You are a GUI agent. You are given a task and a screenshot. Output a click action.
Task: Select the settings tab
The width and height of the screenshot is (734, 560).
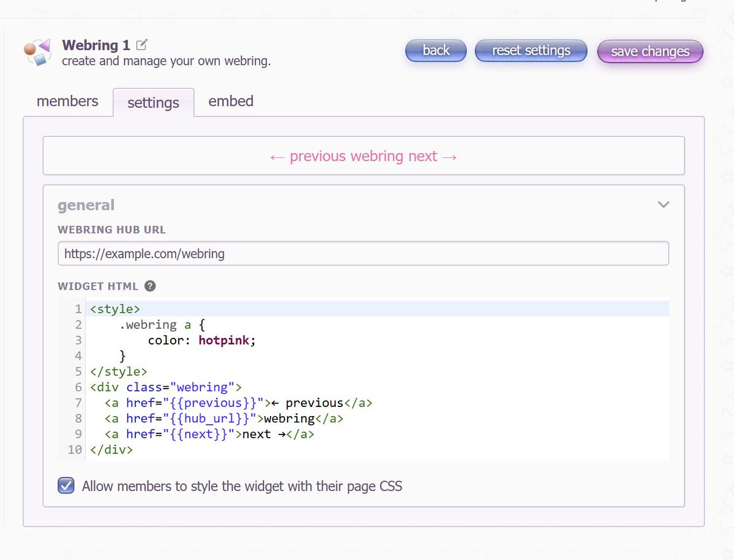154,102
